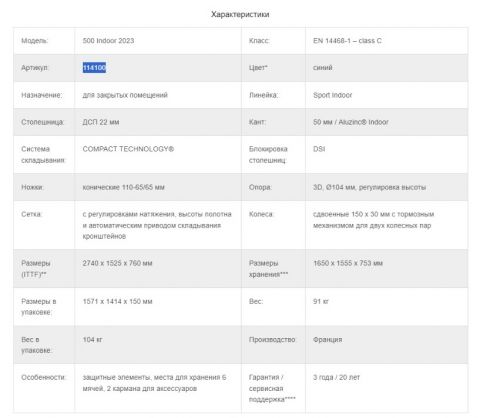The height and width of the screenshot is (418, 480).
Task: Click the Sport Indoor series value
Action: point(332,95)
